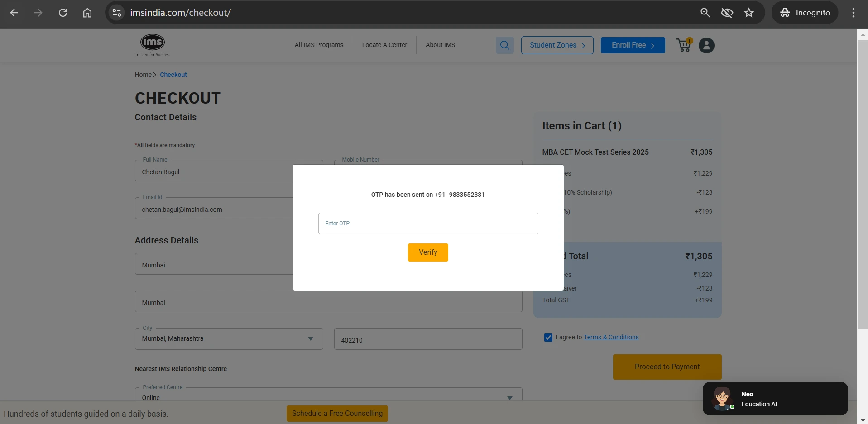Click the IMS logo
868x424 pixels.
click(x=153, y=45)
